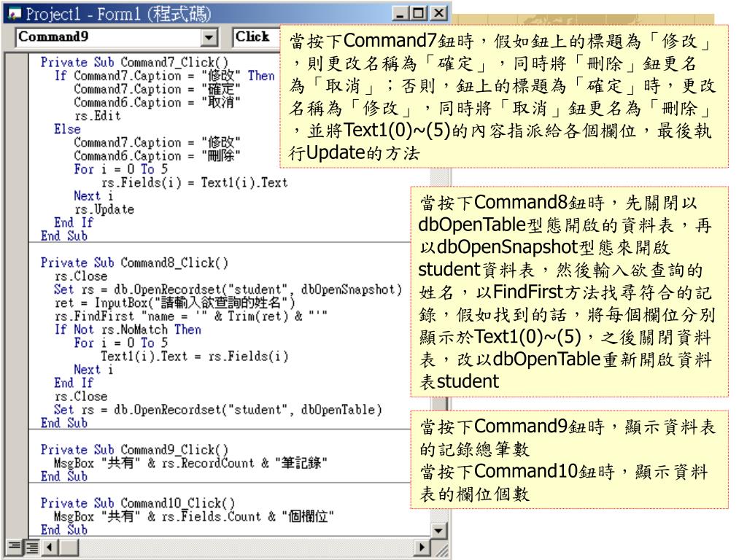Screen dimensions: 747x560
Task: Click line 'Private Sub Command8_Click()'
Action: [x=134, y=262]
